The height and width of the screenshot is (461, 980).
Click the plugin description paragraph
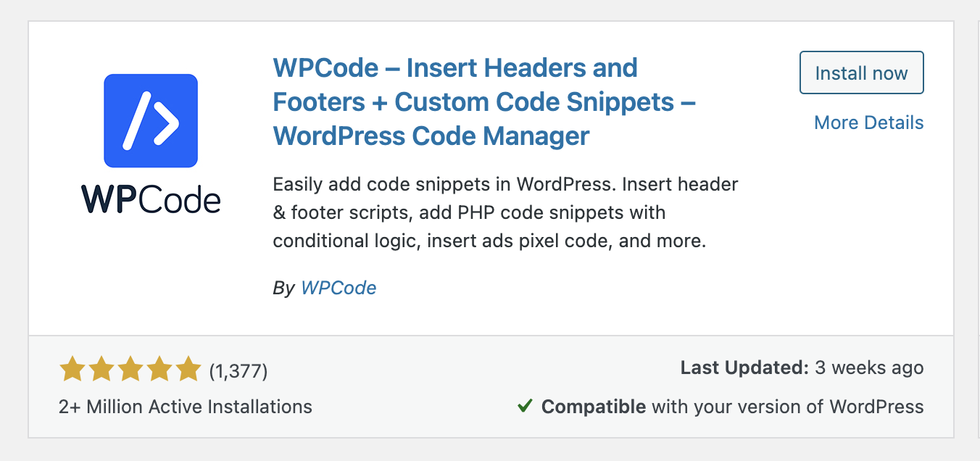tap(505, 212)
